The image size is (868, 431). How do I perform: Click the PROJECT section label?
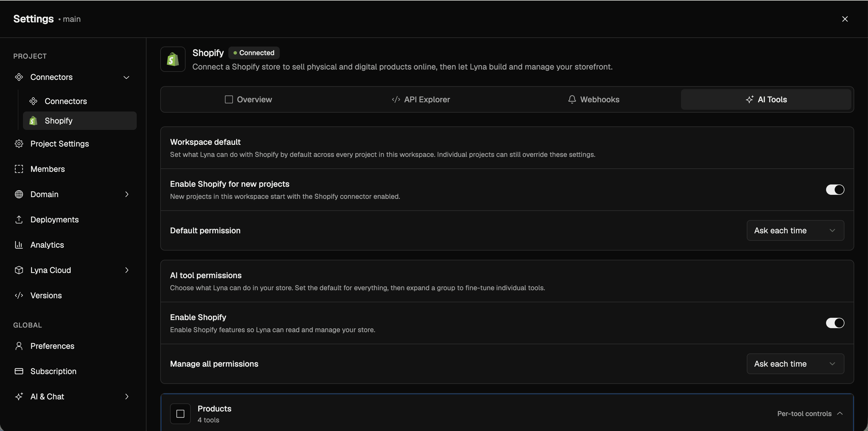30,56
